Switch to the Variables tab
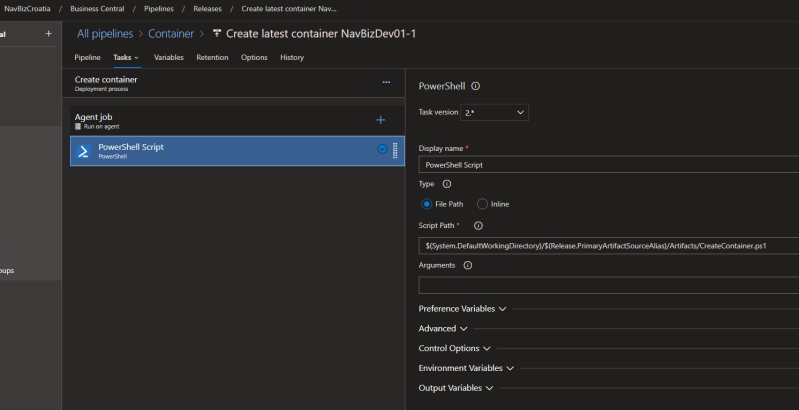 [168, 57]
